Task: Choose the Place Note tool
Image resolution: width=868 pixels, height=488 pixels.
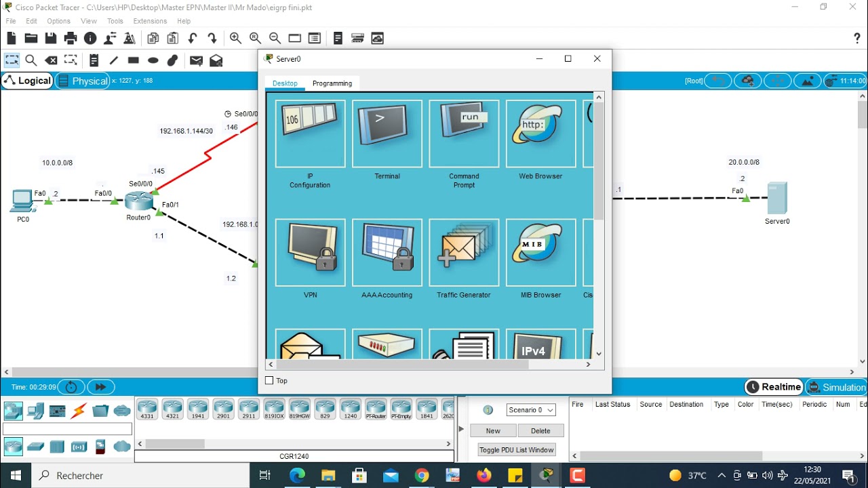Action: coord(94,60)
